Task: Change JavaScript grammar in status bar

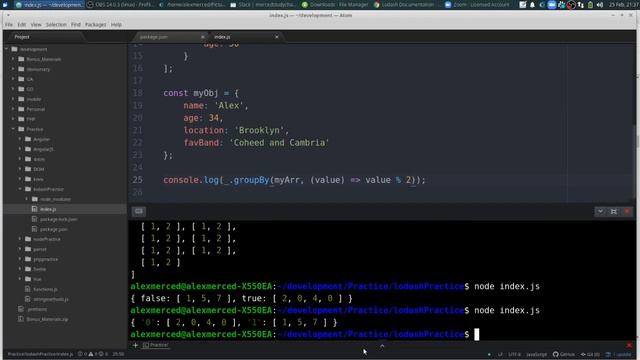Action: pos(536,354)
